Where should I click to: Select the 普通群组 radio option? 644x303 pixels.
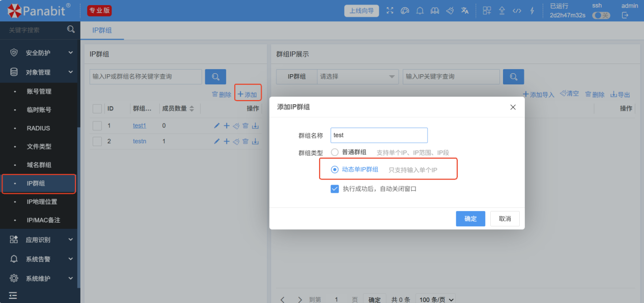pos(335,152)
